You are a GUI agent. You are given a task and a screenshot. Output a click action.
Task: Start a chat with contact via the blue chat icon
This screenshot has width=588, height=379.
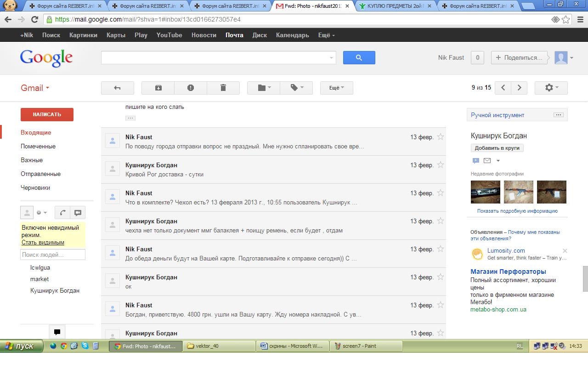coord(475,161)
